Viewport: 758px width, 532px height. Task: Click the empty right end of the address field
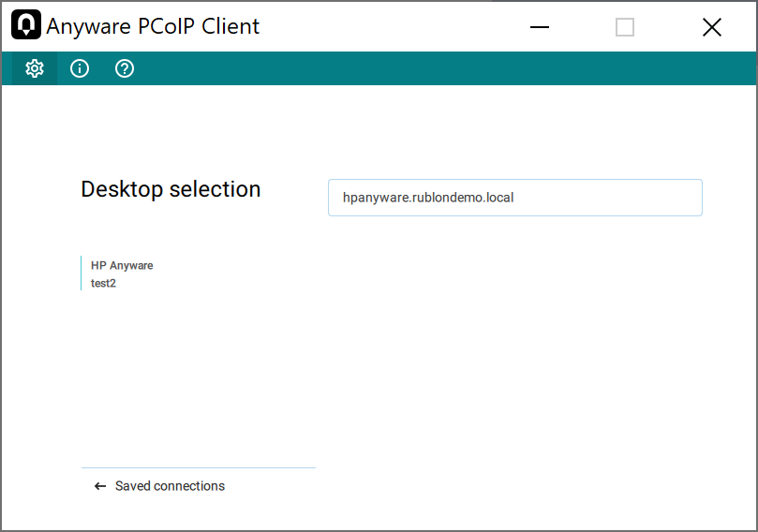tap(656, 198)
